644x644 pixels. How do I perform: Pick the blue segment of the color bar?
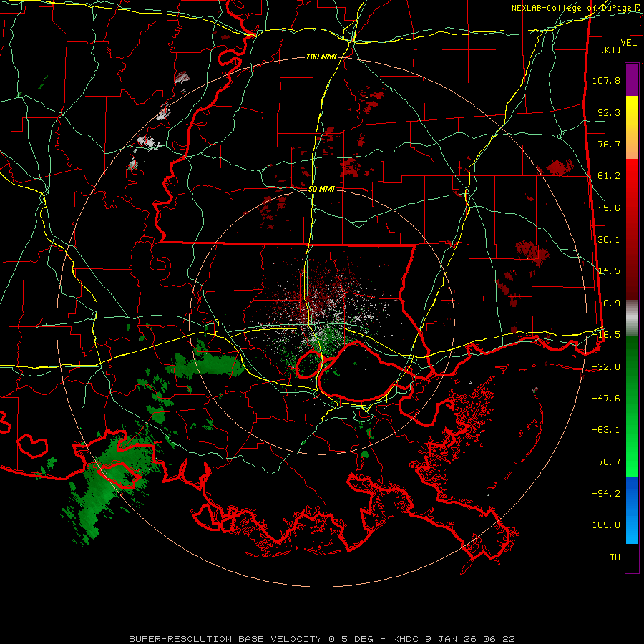click(x=632, y=510)
